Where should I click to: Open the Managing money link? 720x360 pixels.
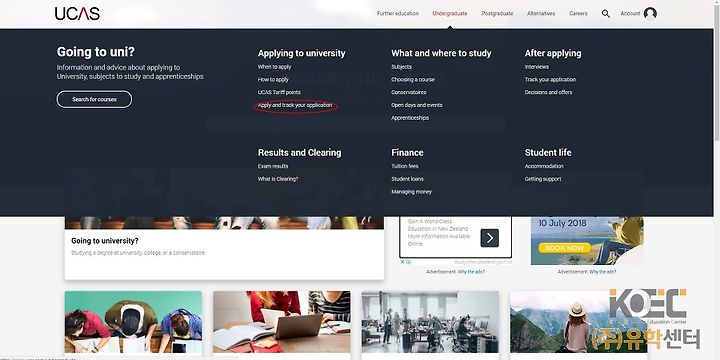[411, 192]
